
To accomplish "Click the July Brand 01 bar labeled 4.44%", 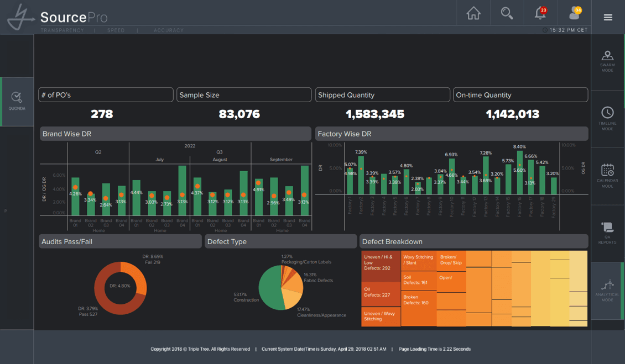I will (136, 198).
